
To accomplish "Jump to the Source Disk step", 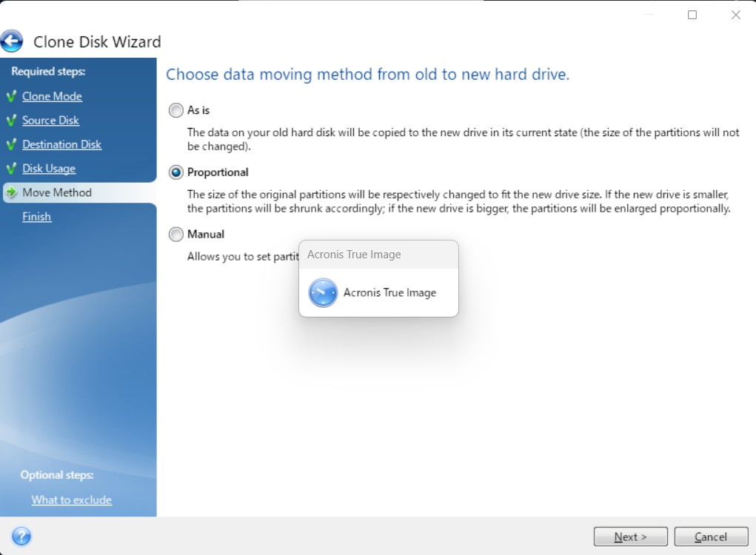I will pyautogui.click(x=50, y=121).
